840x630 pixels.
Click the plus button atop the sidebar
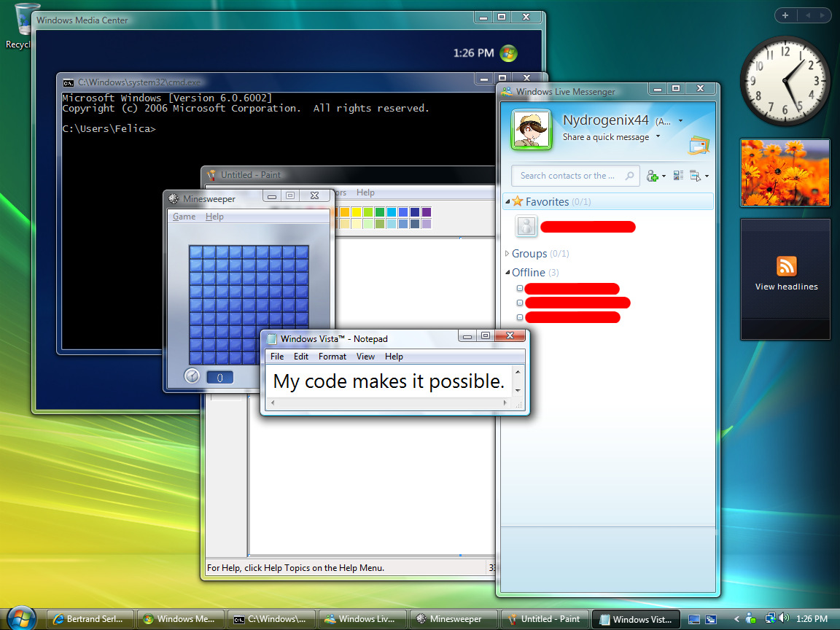coord(785,15)
